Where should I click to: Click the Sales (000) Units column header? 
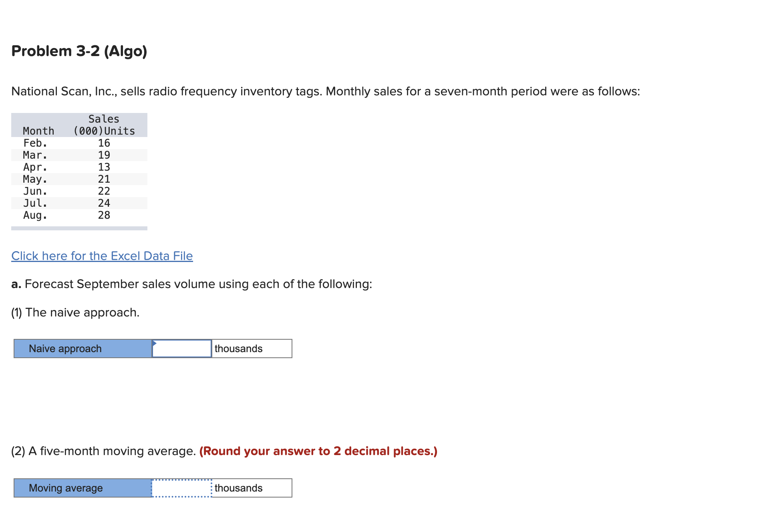tap(104, 124)
